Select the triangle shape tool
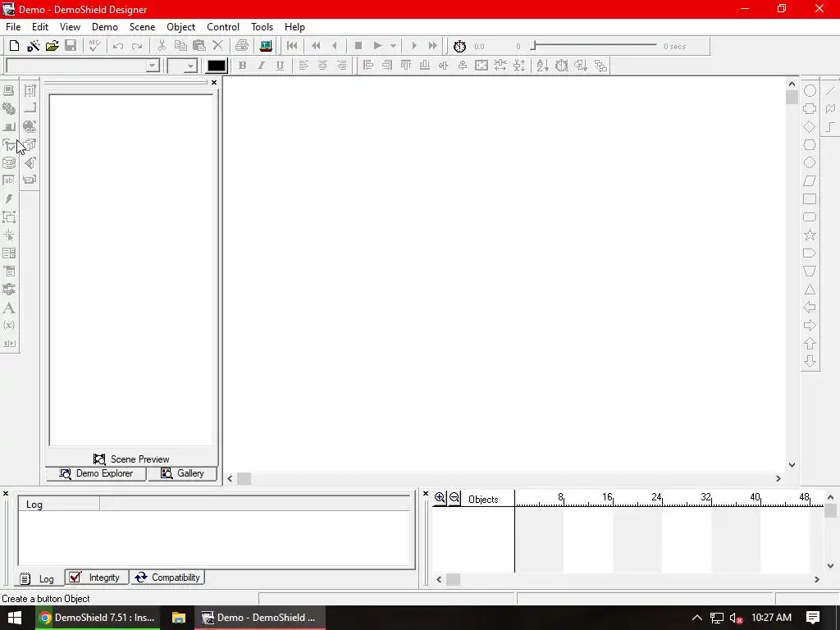 (810, 290)
